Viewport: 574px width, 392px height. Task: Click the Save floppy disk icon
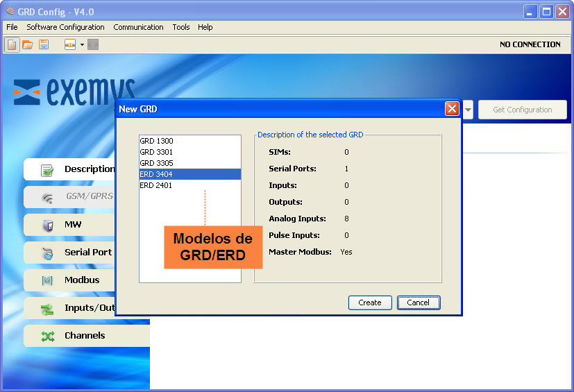pyautogui.click(x=44, y=44)
